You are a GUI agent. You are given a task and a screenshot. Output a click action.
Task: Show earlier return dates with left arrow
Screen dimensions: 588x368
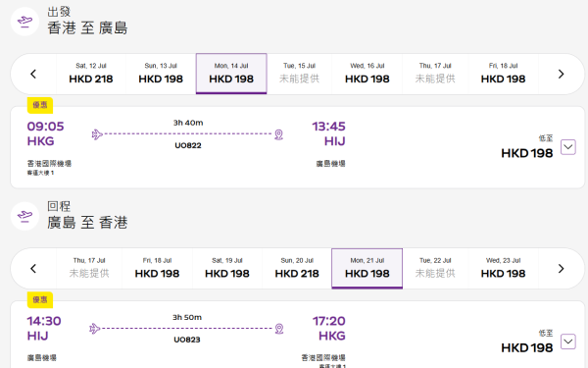pos(33,269)
